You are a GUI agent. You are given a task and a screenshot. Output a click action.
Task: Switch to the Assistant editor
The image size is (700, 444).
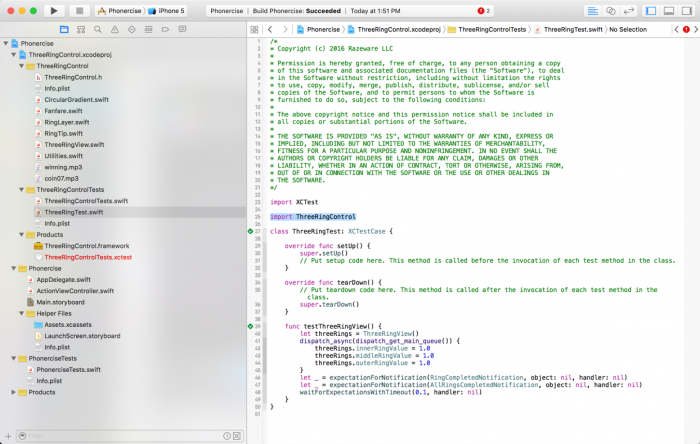[610, 11]
